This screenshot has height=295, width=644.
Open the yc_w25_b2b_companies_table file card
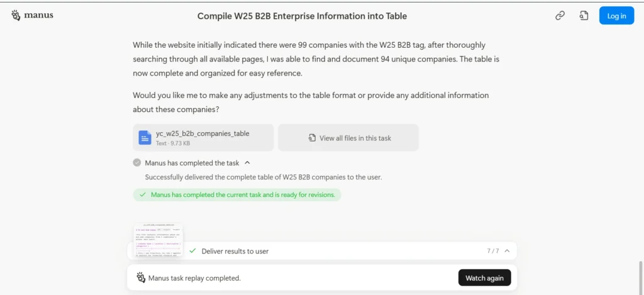pos(203,138)
